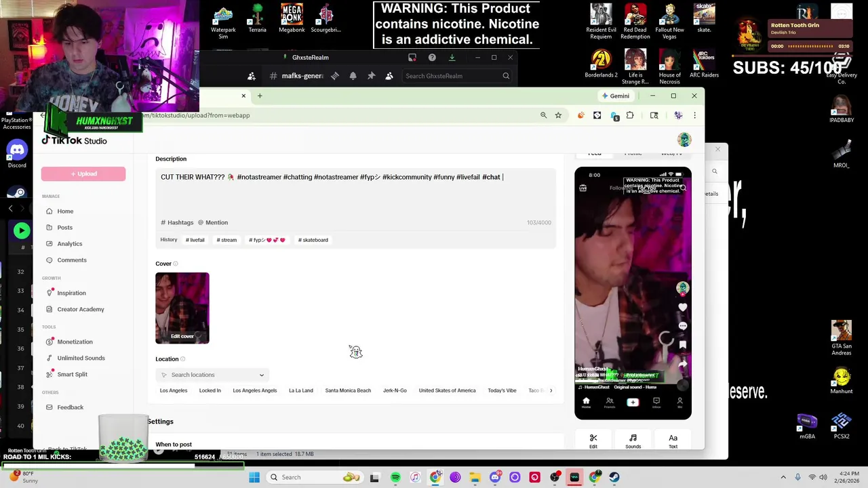Open the Search locations dropdown

212,375
